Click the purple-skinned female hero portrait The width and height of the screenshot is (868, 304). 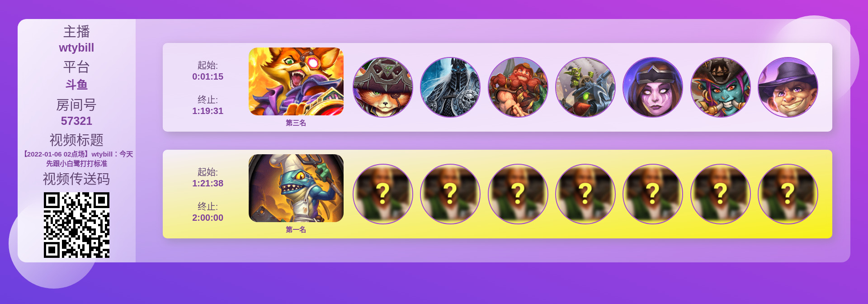coord(653,87)
